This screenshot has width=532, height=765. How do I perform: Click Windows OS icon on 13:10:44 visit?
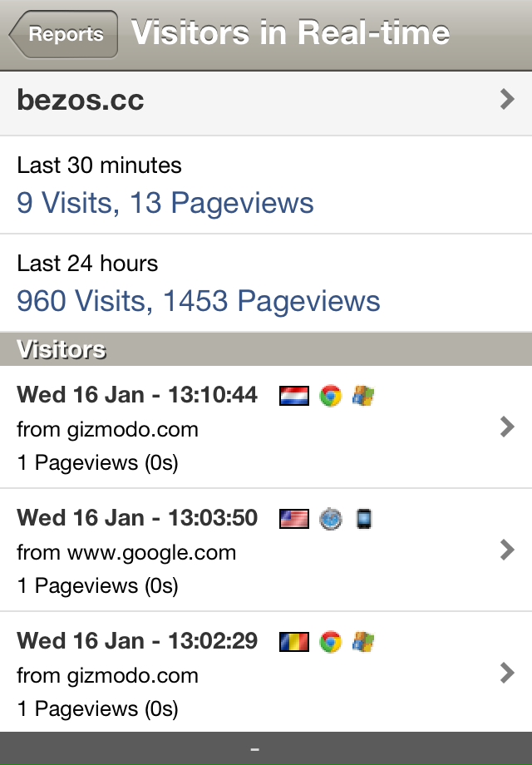point(363,396)
